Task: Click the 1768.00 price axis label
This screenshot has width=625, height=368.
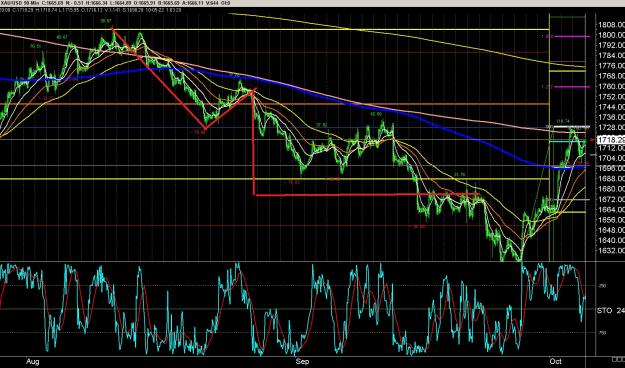Action: 611,76
